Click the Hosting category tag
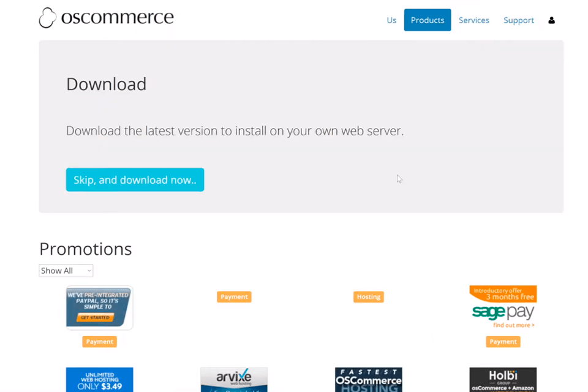This screenshot has width=588, height=392. 368,297
